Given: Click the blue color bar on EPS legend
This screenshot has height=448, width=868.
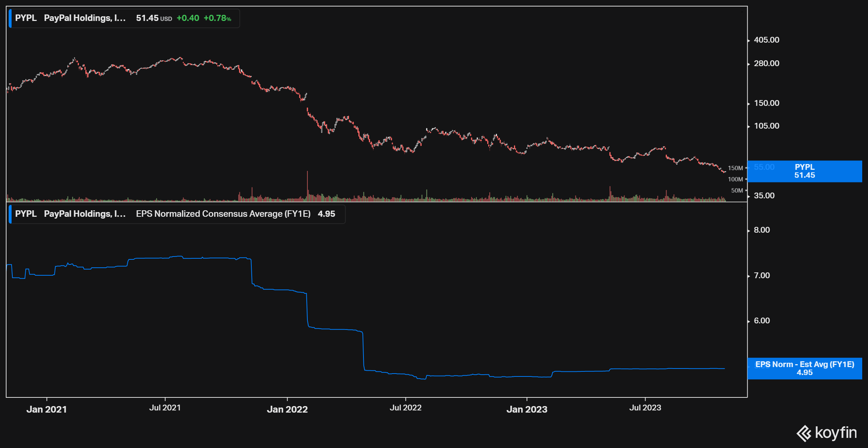Looking at the screenshot, I should (x=10, y=214).
